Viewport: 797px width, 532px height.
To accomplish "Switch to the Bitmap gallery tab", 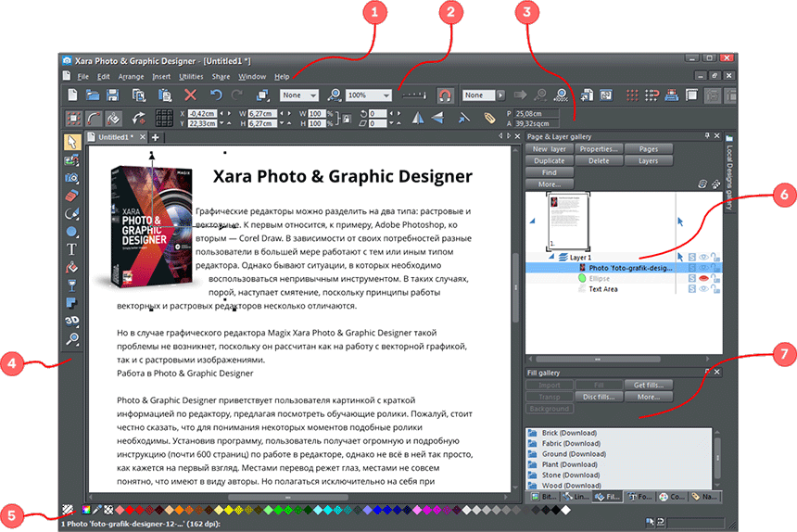I will point(544,497).
